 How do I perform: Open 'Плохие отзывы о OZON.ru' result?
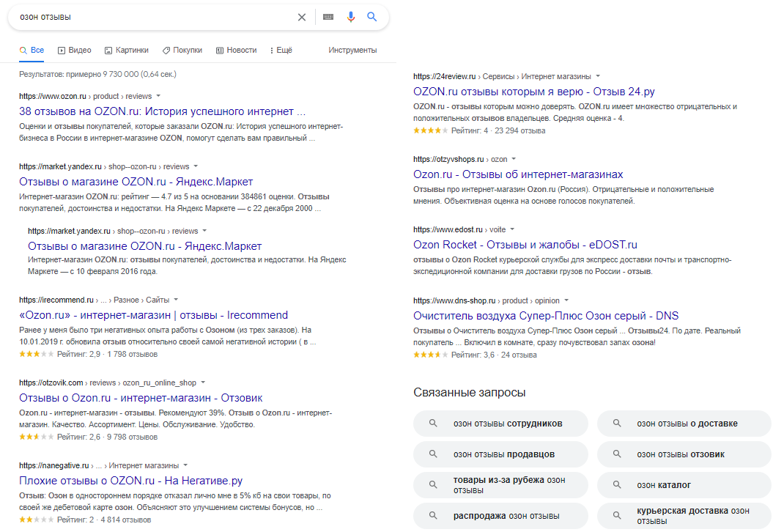[x=130, y=481]
